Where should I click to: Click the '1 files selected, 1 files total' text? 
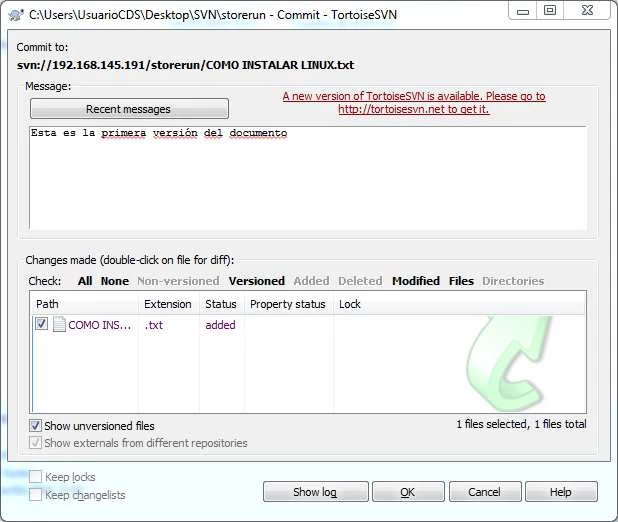(521, 424)
